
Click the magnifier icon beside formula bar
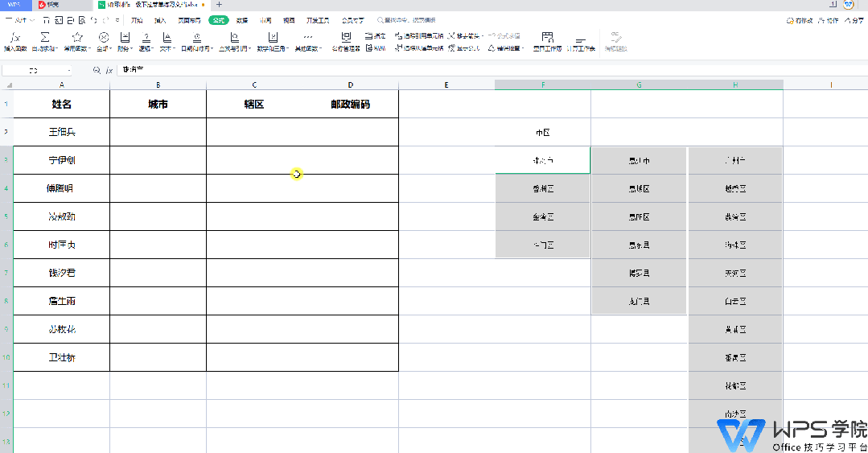click(97, 70)
